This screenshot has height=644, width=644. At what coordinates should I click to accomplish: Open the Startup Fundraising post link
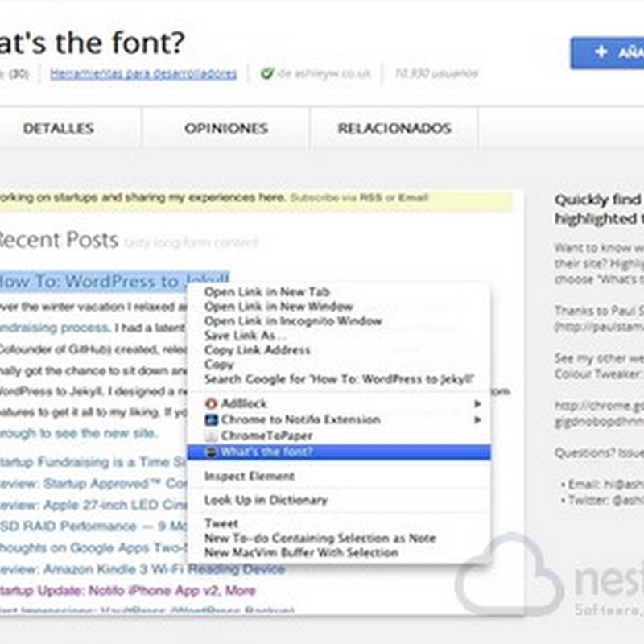coord(93,462)
